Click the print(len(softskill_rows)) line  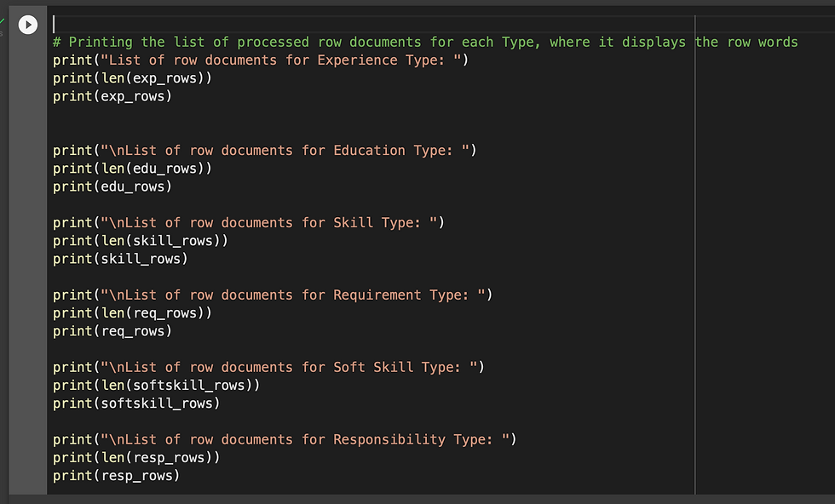[156, 386]
